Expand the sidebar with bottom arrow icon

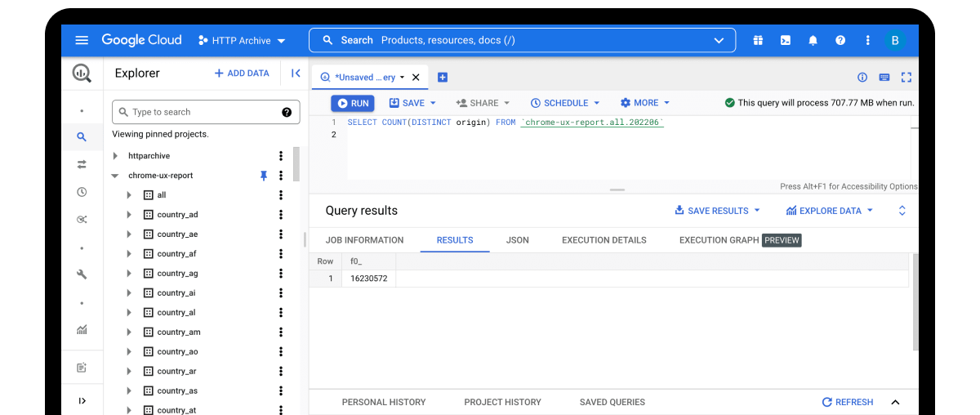click(x=82, y=400)
